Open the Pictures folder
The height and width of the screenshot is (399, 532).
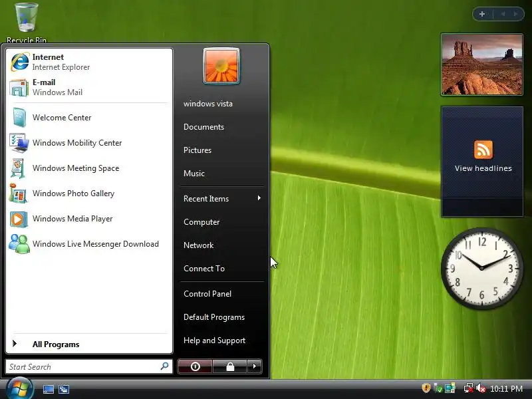198,150
